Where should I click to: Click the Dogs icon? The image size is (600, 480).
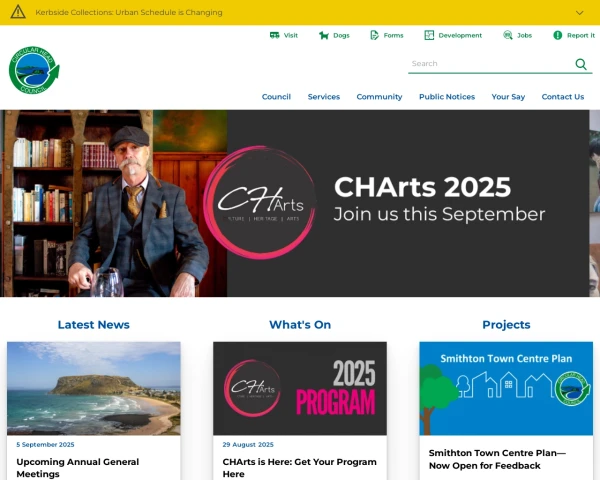click(323, 35)
